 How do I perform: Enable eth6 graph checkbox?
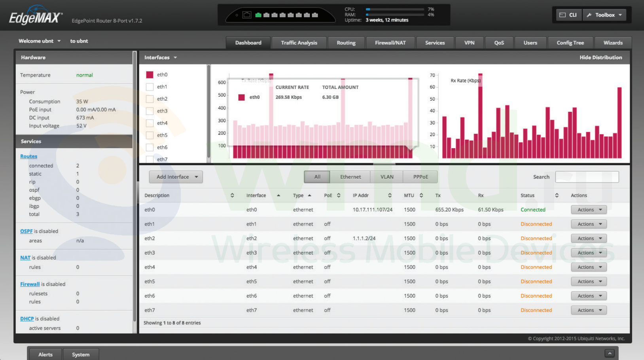[x=150, y=147]
